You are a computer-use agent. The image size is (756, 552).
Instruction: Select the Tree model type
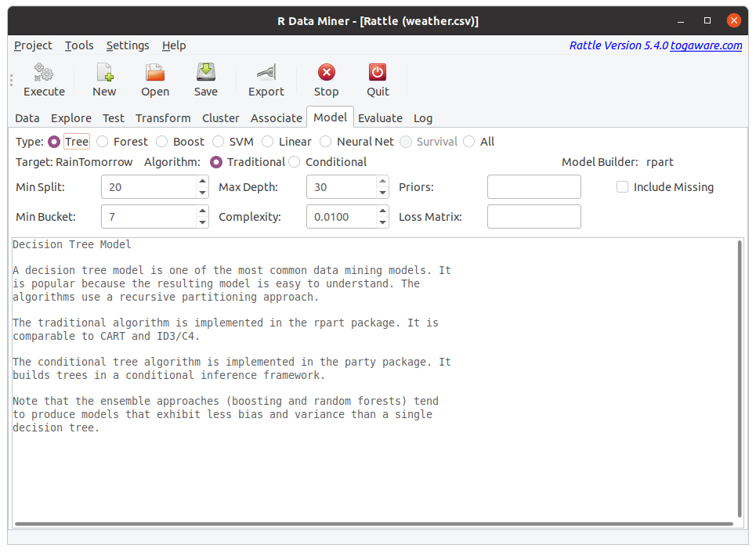tap(54, 142)
